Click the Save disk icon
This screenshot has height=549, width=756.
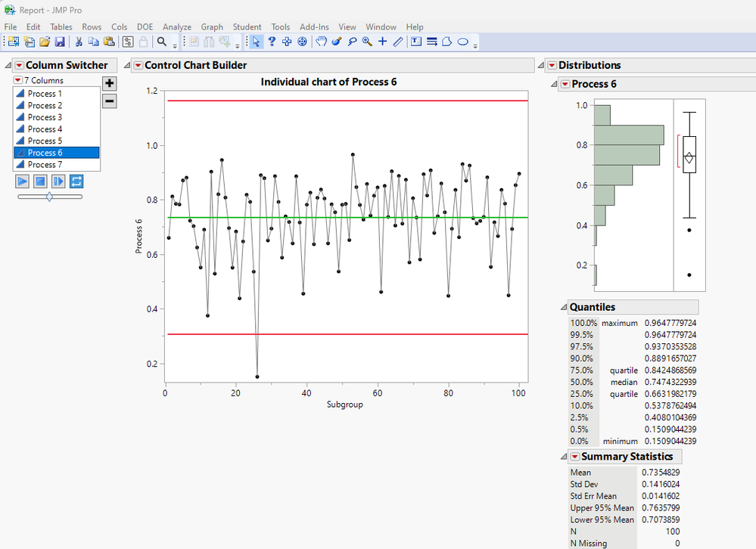pos(60,42)
